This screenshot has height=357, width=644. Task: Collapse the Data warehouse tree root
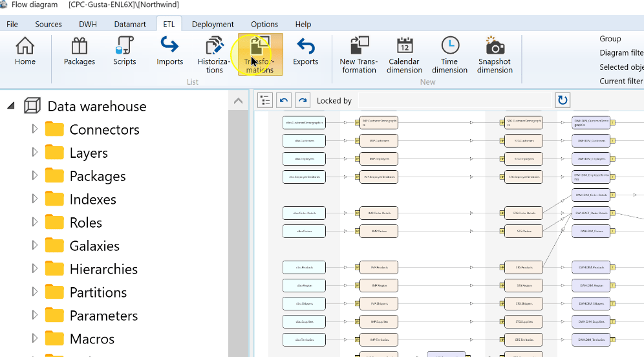coord(11,106)
